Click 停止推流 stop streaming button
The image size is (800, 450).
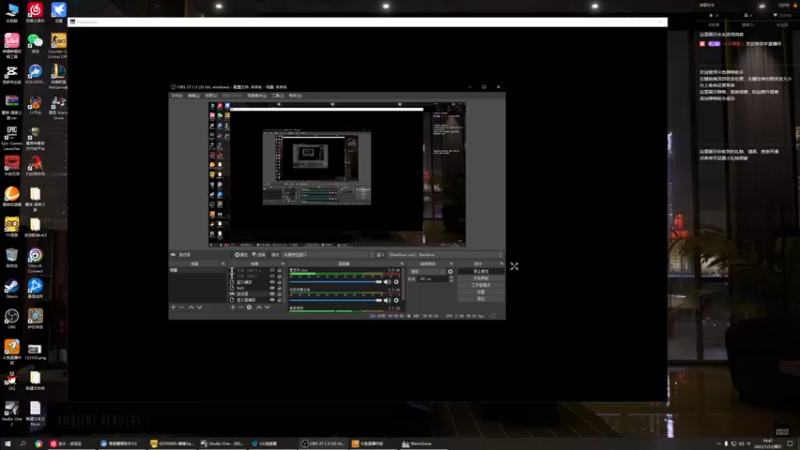tap(481, 271)
